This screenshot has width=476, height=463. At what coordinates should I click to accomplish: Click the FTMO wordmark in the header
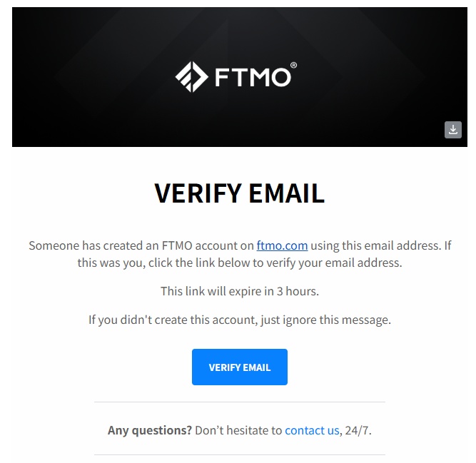[x=253, y=77]
